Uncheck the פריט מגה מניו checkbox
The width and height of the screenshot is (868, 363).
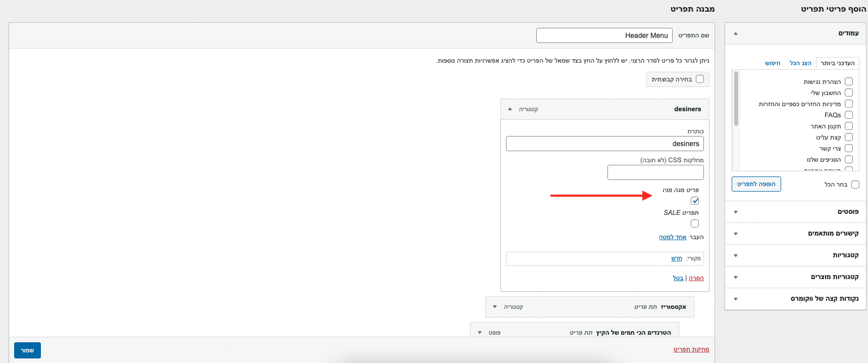(x=695, y=201)
